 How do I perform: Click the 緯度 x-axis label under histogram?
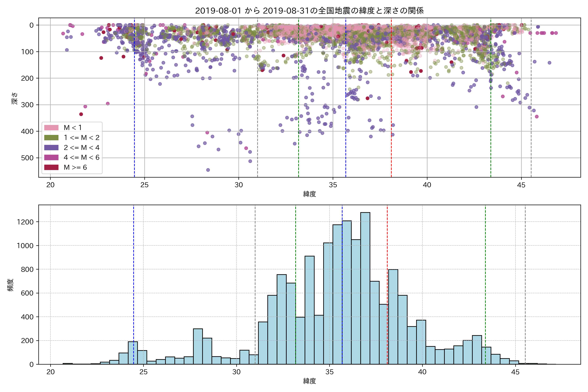(x=310, y=381)
